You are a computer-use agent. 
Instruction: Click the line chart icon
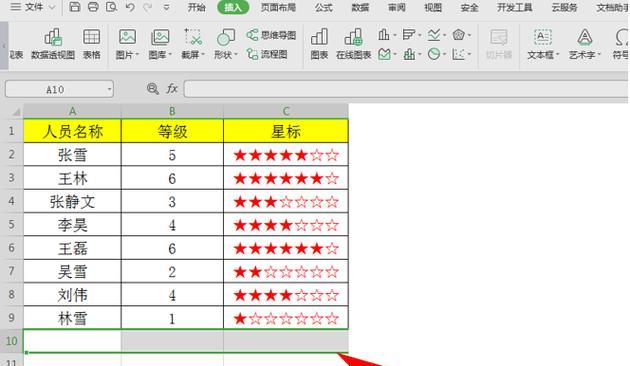pos(434,35)
